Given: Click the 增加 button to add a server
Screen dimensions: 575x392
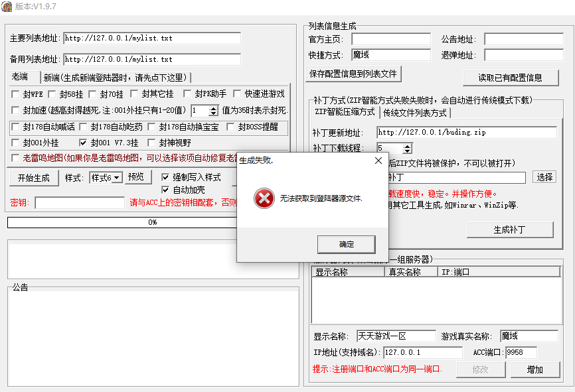Looking at the screenshot, I should pos(535,369).
